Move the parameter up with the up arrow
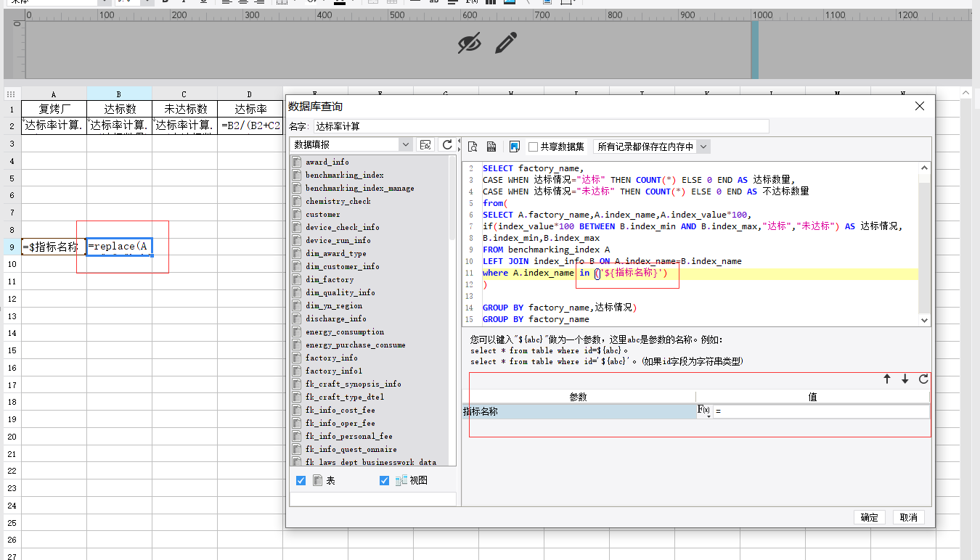This screenshot has height=560, width=980. [887, 379]
